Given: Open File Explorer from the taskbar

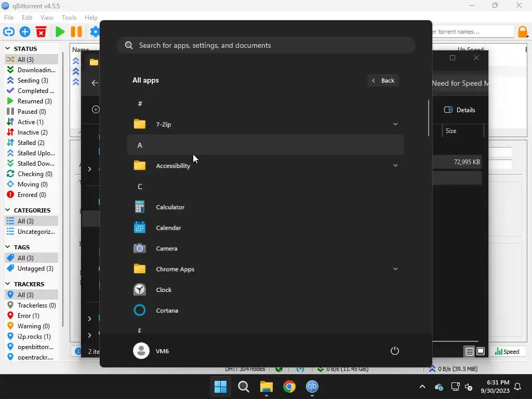Looking at the screenshot, I should (267, 387).
